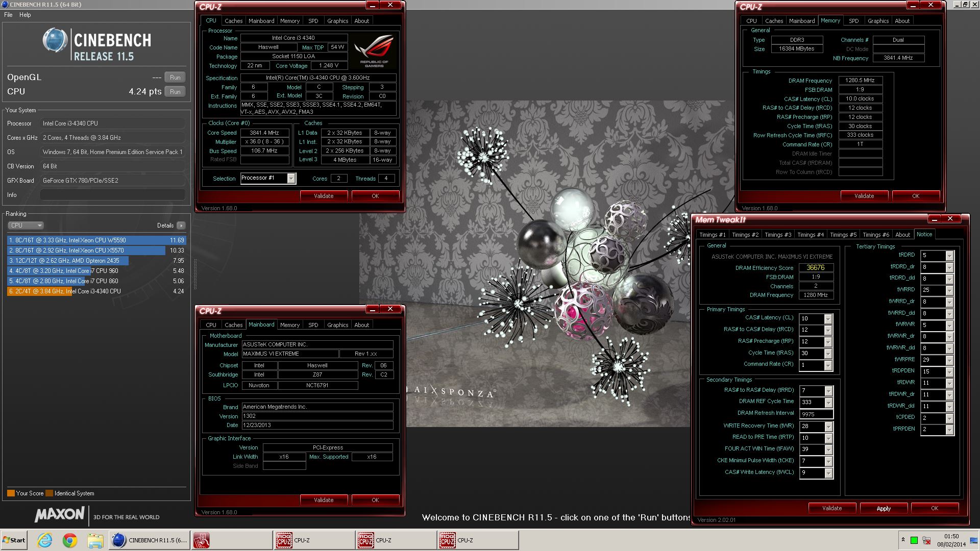Click OK in Mem TweakIt window
This screenshot has height=551, width=980.
point(935,508)
